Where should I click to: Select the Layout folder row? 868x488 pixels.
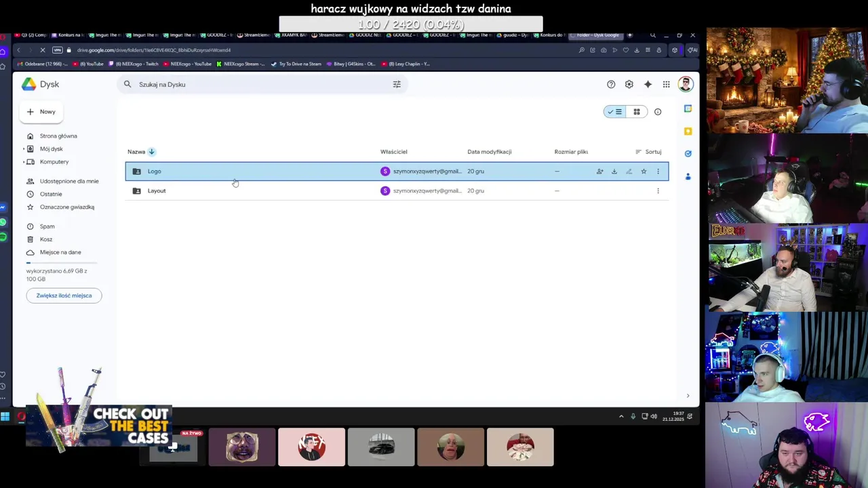pyautogui.click(x=397, y=190)
